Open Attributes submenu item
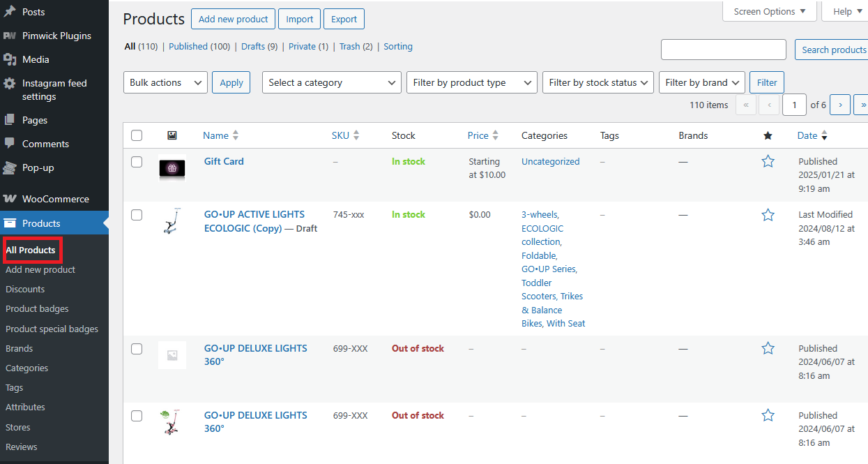Image resolution: width=868 pixels, height=464 pixels. point(25,407)
